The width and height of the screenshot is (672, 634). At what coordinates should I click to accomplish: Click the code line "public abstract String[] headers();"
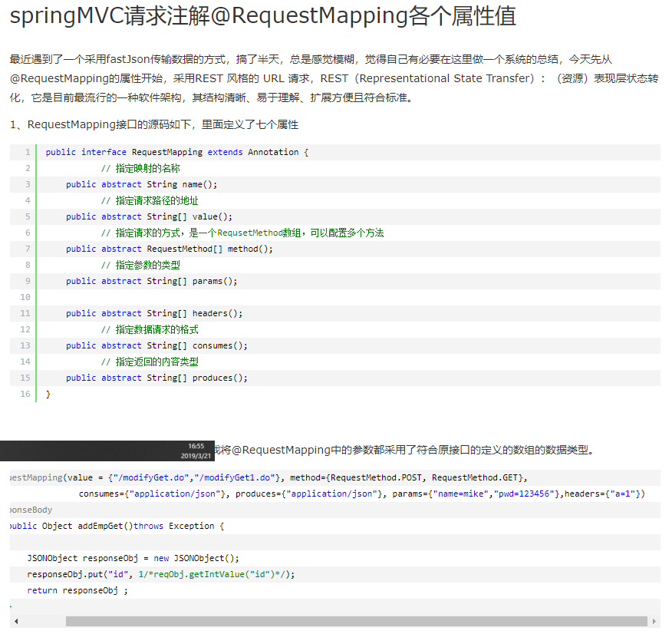point(154,313)
